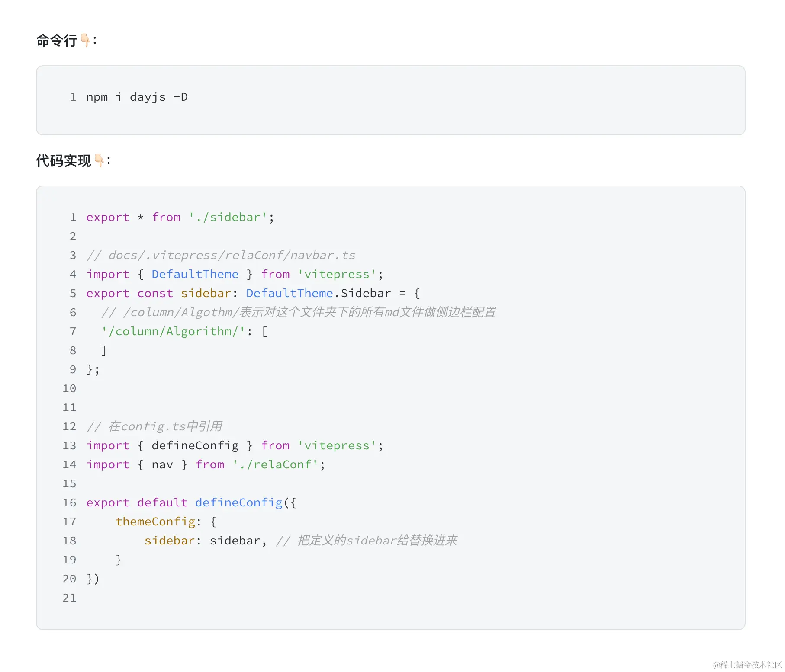Click line number 21 in code block

click(69, 598)
